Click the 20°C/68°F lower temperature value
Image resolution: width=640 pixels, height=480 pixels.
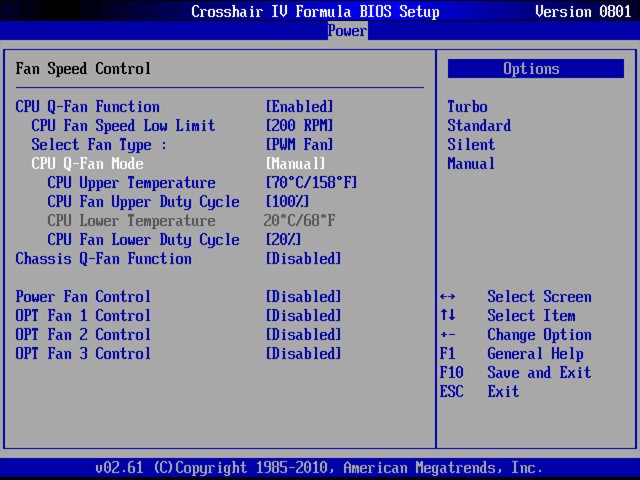[299, 221]
